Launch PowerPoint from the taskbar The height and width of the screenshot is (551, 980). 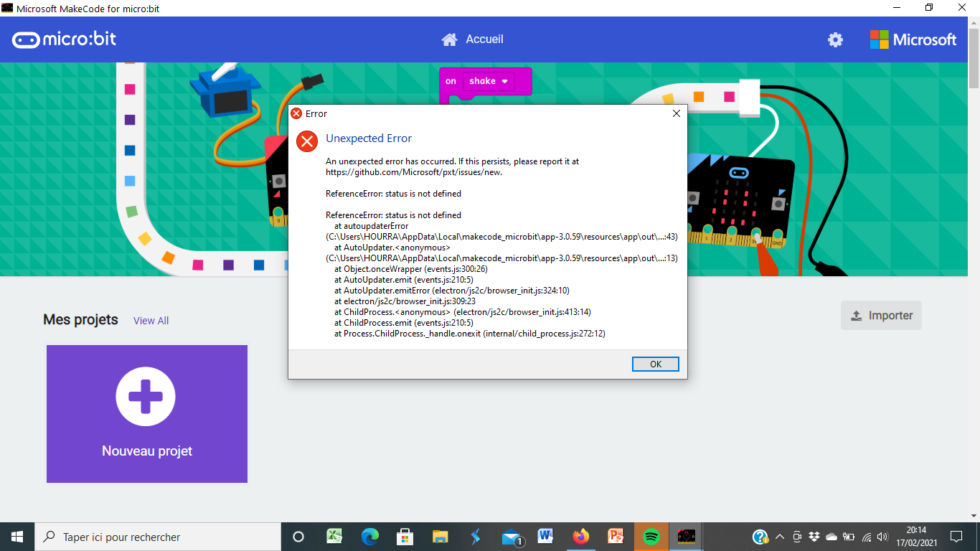click(616, 537)
